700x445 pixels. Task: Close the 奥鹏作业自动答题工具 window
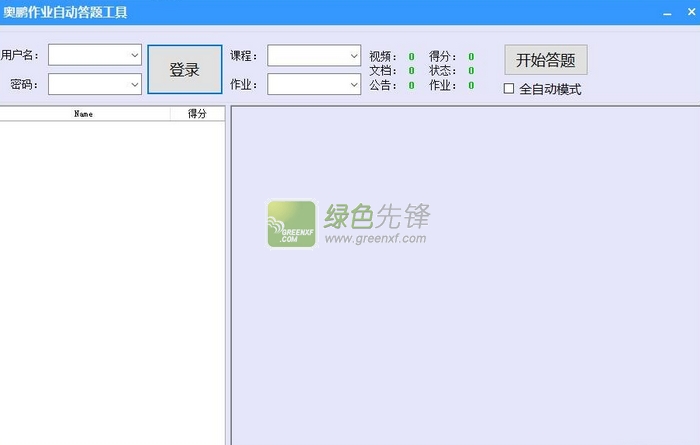coord(691,12)
